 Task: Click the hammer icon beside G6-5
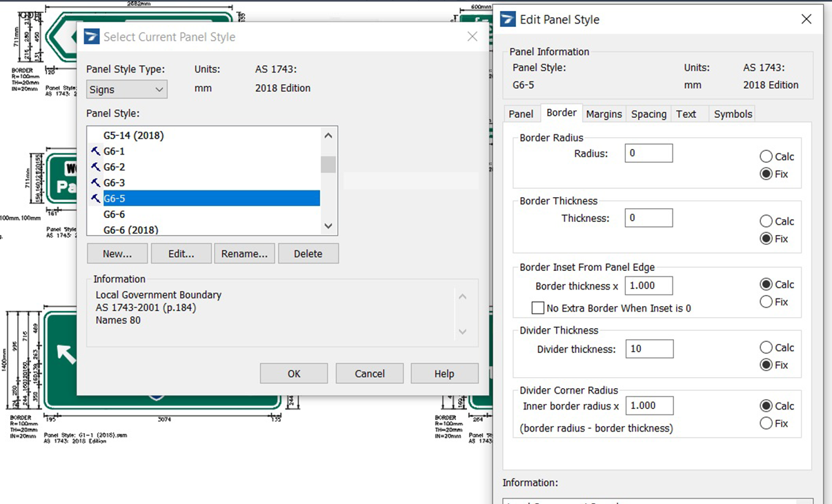pyautogui.click(x=95, y=199)
